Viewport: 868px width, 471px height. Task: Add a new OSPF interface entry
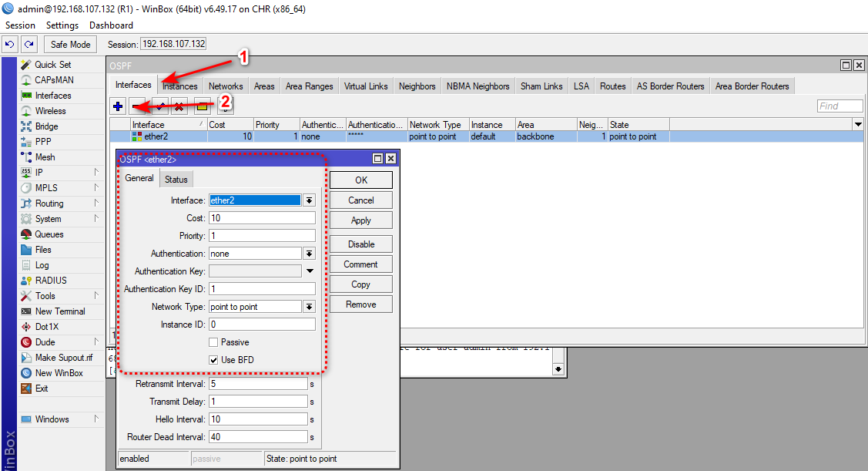tap(117, 106)
